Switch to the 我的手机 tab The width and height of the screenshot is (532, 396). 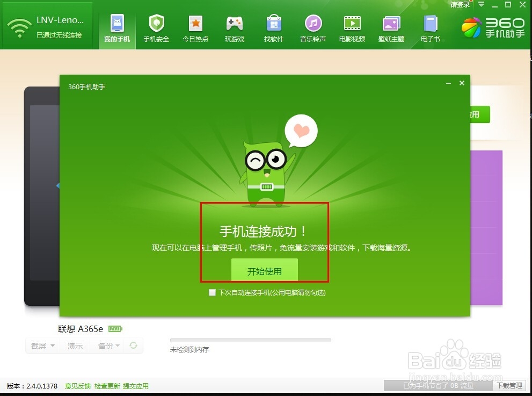pyautogui.click(x=117, y=28)
